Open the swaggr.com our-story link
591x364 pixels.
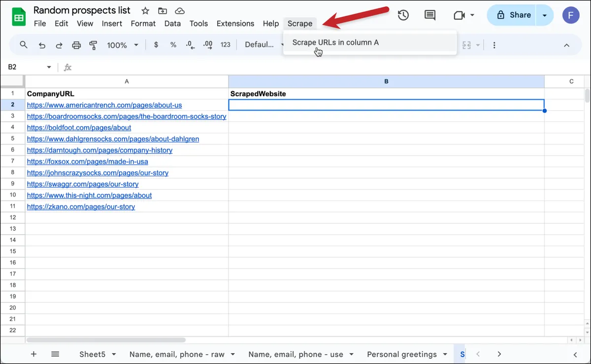point(83,184)
